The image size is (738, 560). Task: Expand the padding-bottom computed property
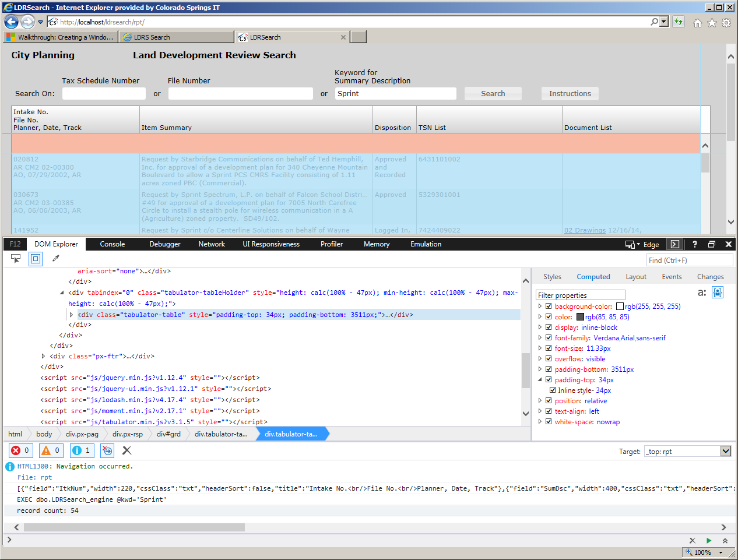click(x=540, y=369)
